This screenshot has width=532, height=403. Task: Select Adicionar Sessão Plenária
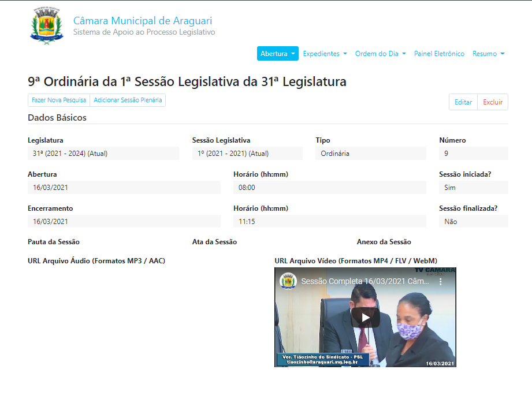(128, 100)
